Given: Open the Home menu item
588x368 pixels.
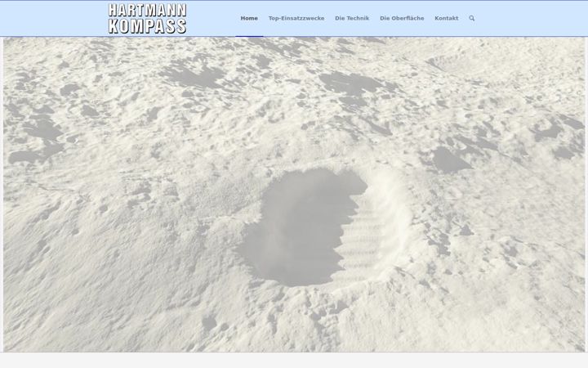Looking at the screenshot, I should (x=249, y=18).
